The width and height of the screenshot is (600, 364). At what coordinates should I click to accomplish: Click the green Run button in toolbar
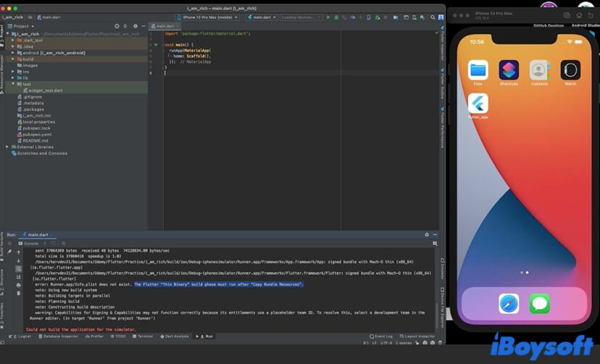coord(328,17)
